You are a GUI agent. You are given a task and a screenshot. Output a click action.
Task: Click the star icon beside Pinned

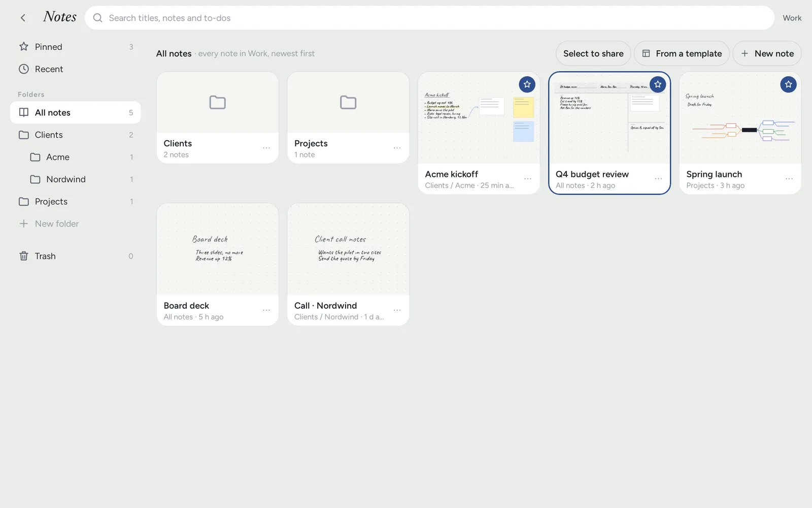24,47
